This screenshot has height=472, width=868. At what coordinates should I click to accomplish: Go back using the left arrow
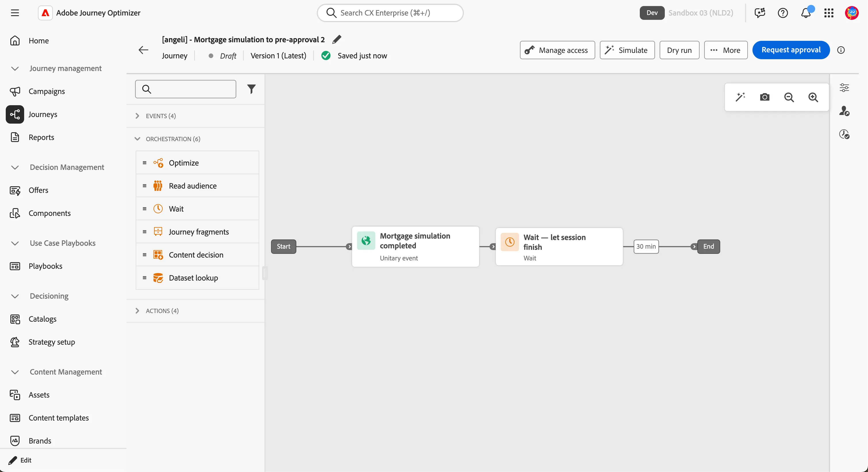[143, 50]
